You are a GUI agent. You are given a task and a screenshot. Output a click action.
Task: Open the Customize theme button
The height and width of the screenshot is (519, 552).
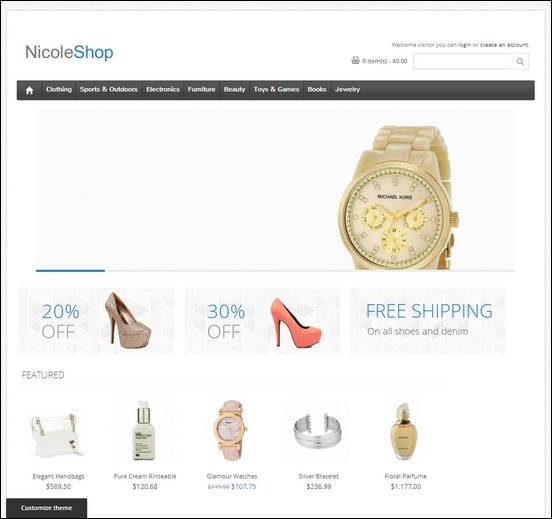click(x=46, y=508)
